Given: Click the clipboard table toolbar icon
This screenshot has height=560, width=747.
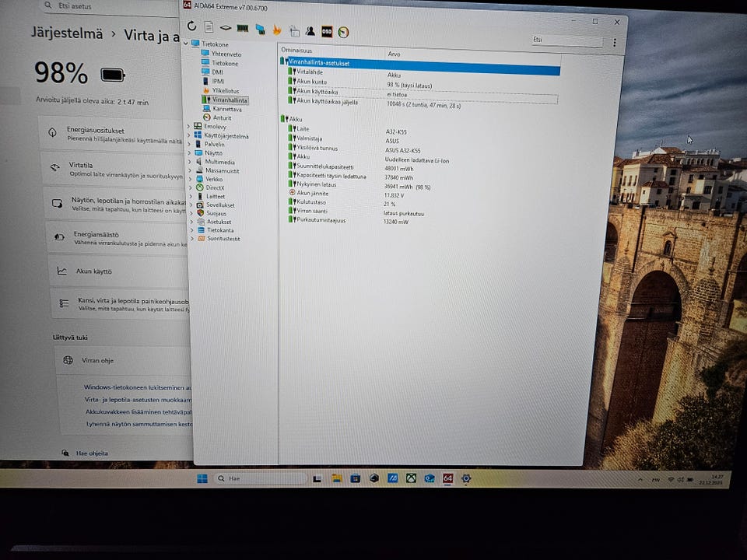Looking at the screenshot, I should [294, 31].
